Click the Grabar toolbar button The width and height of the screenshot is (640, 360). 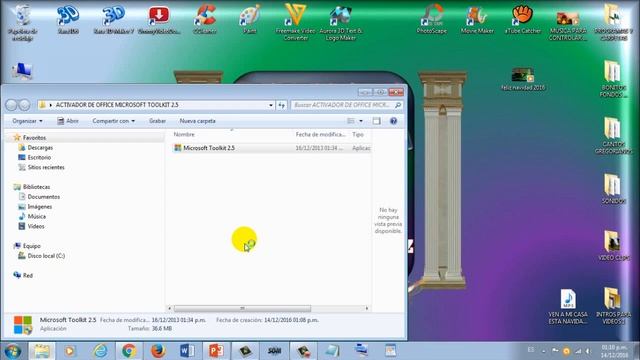click(x=157, y=121)
